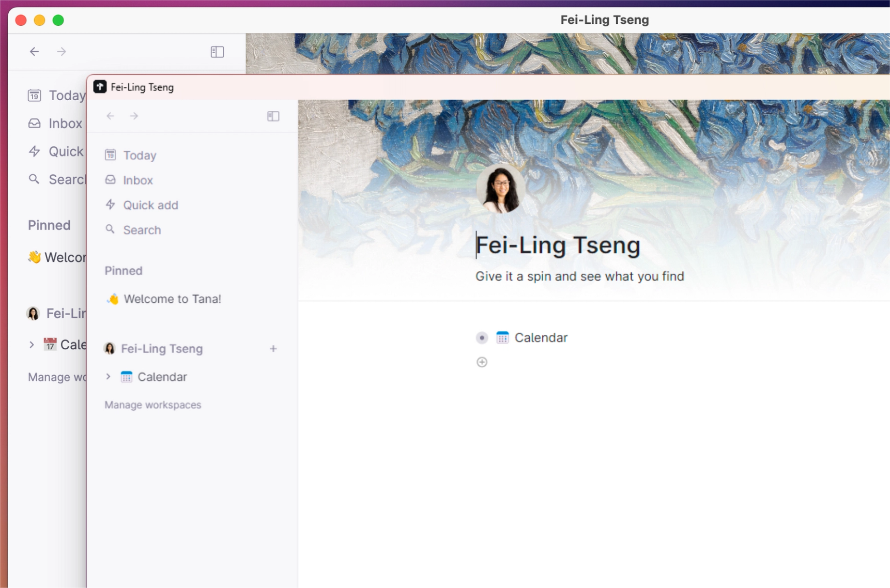Image resolution: width=890 pixels, height=588 pixels.
Task: Go back using front window back arrow
Action: click(110, 116)
